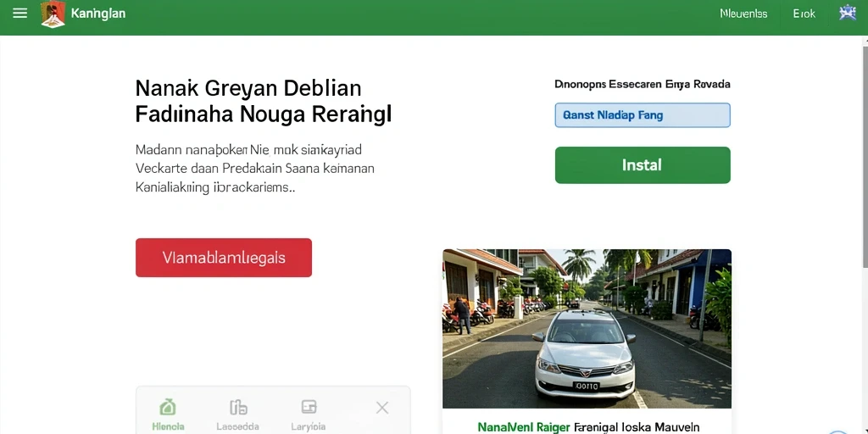The height and width of the screenshot is (434, 868).
Task: Open the Eıok header menu item
Action: [804, 14]
